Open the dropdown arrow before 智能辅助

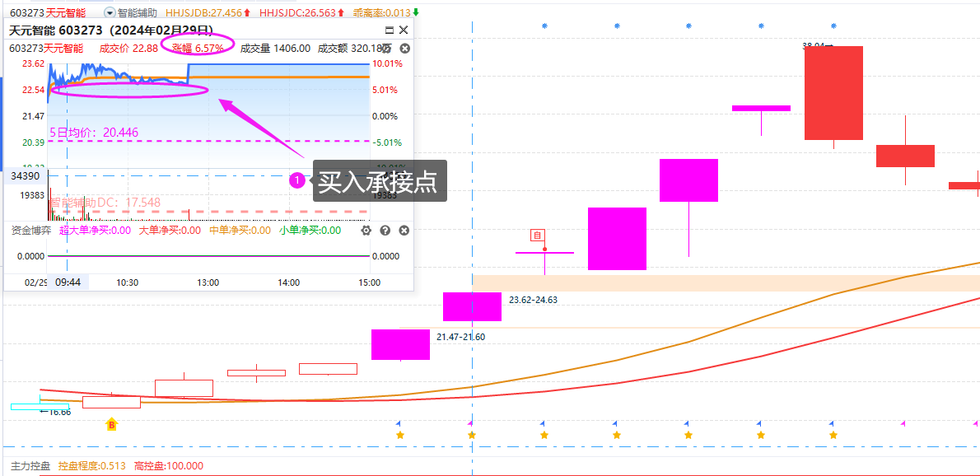(110, 12)
